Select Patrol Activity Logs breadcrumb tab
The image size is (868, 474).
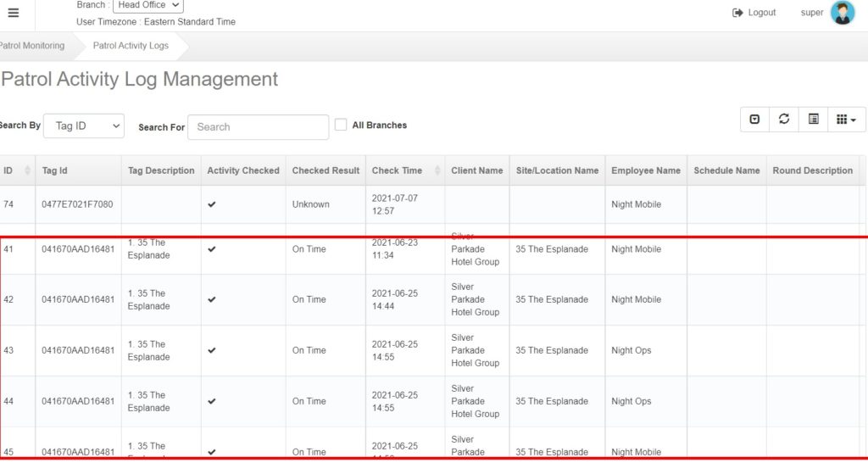pyautogui.click(x=131, y=46)
